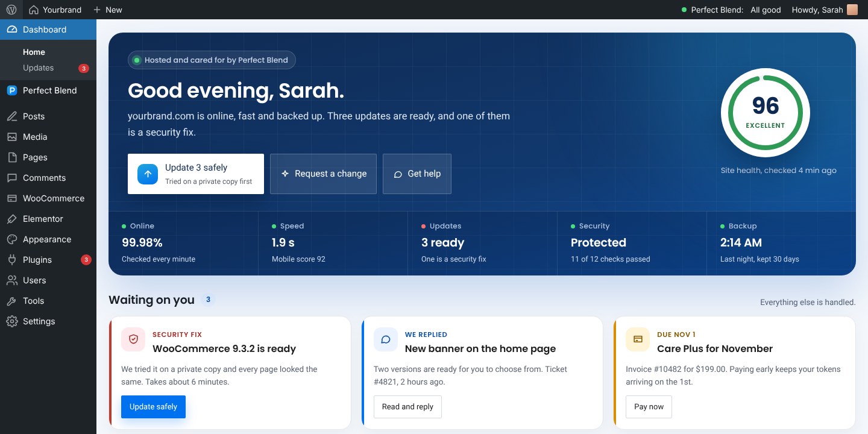Open WooCommerce icon in sidebar
The height and width of the screenshot is (434, 868).
click(11, 198)
